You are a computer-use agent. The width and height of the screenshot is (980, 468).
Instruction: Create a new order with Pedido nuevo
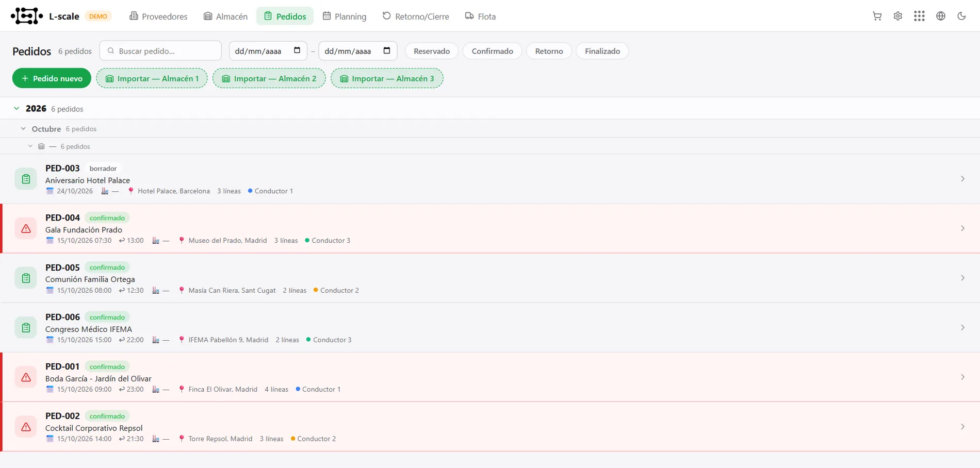point(52,78)
